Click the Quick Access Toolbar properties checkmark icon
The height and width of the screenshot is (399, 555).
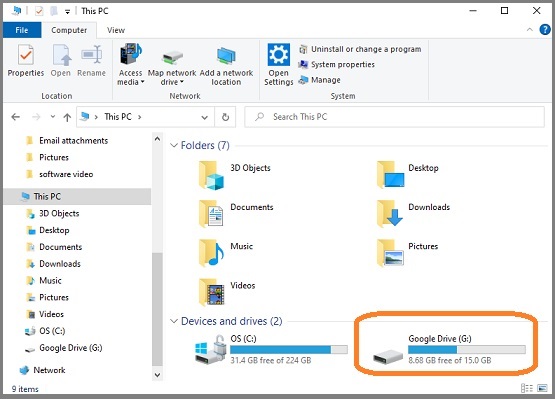pyautogui.click(x=39, y=11)
